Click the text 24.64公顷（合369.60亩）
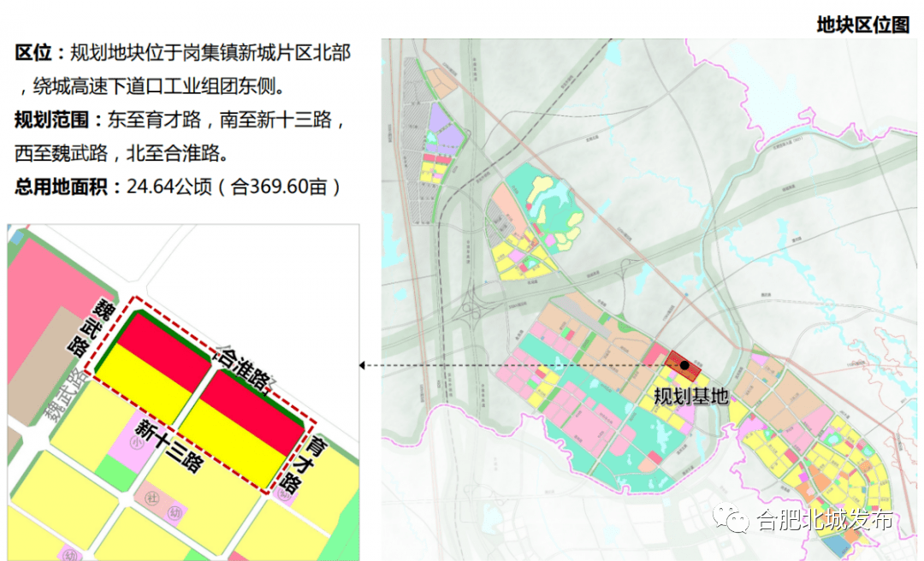Screen dimensions: 924x561 [x=235, y=186]
